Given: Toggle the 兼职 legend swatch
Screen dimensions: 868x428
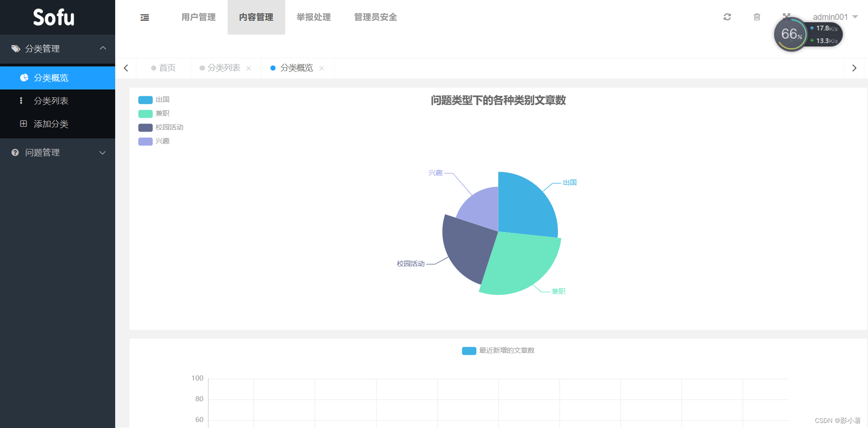Looking at the screenshot, I should click(146, 113).
